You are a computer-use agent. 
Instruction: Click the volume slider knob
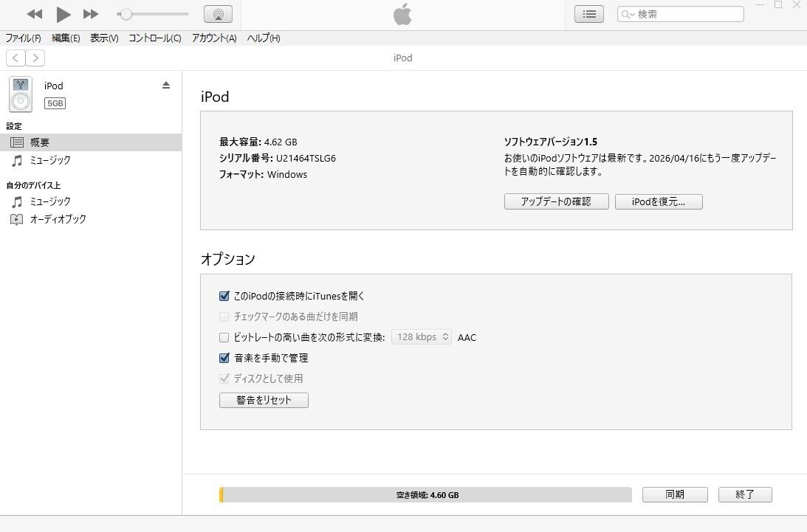[126, 14]
